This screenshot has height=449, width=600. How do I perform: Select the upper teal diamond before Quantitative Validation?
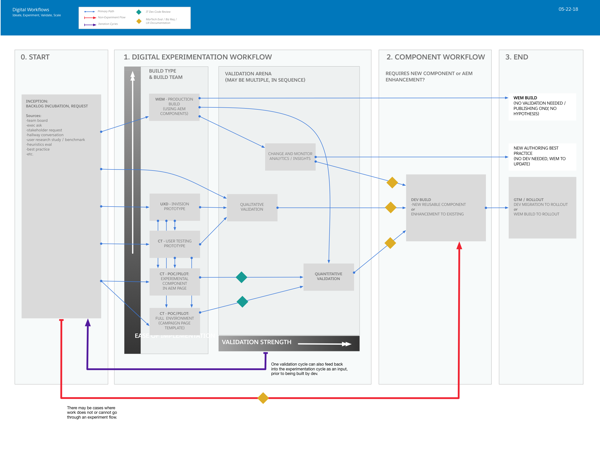(x=241, y=277)
